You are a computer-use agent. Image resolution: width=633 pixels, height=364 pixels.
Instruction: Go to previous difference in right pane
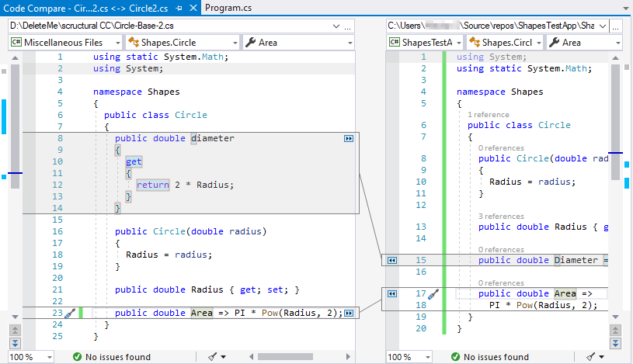[615, 331]
